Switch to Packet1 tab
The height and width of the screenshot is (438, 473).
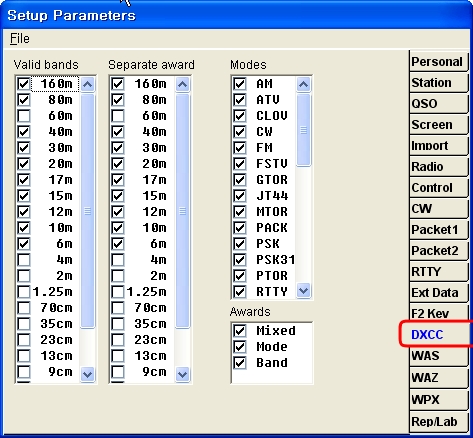click(438, 230)
